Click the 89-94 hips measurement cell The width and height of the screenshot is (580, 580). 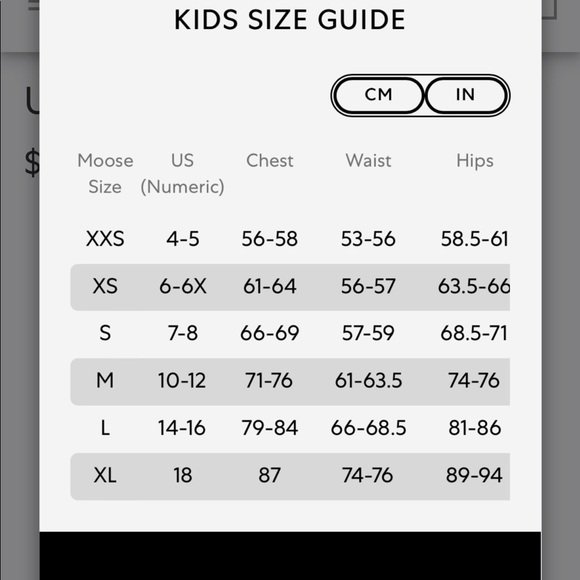click(x=474, y=475)
